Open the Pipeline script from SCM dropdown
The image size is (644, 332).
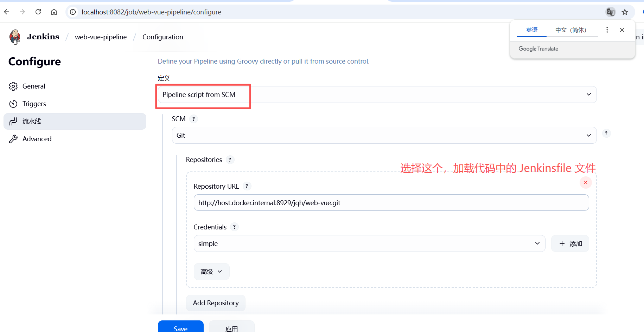tap(377, 95)
